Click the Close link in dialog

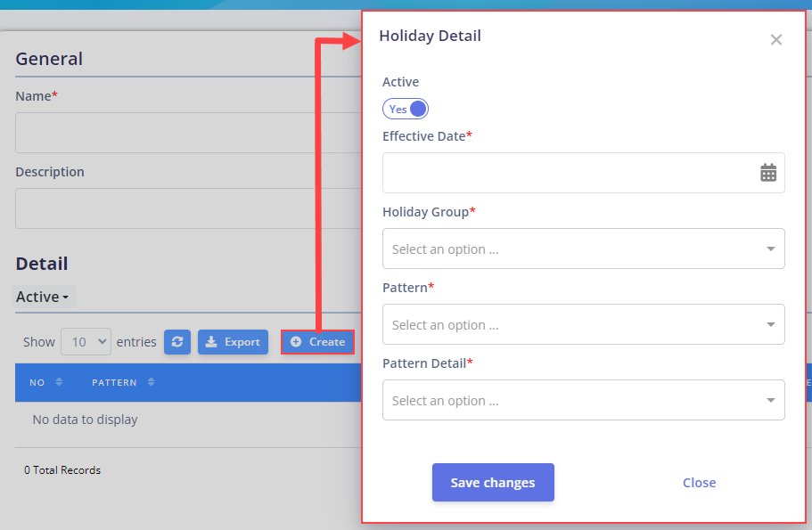tap(699, 483)
